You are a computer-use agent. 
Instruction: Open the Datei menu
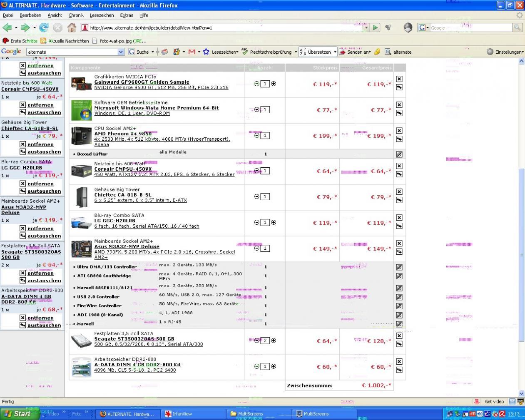pyautogui.click(x=8, y=15)
